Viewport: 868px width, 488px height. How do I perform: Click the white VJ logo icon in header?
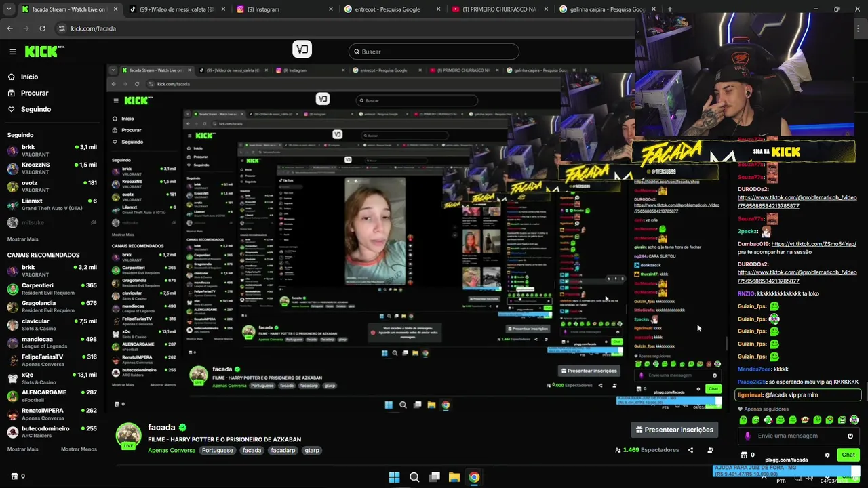click(x=302, y=49)
